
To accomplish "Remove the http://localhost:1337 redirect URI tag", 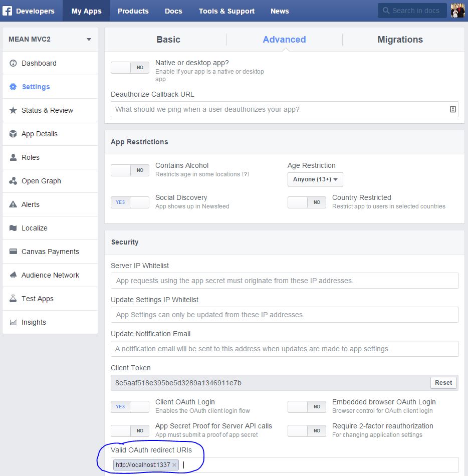I will point(174,465).
